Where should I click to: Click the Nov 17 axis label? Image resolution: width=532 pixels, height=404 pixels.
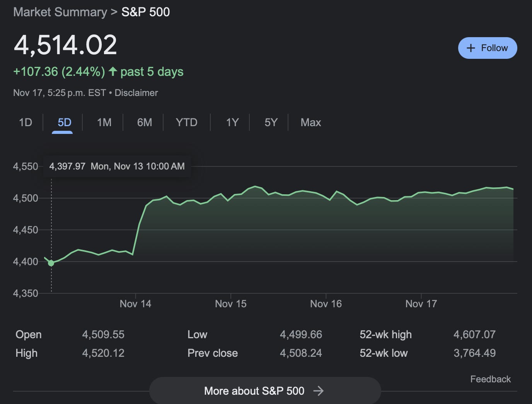coord(421,304)
